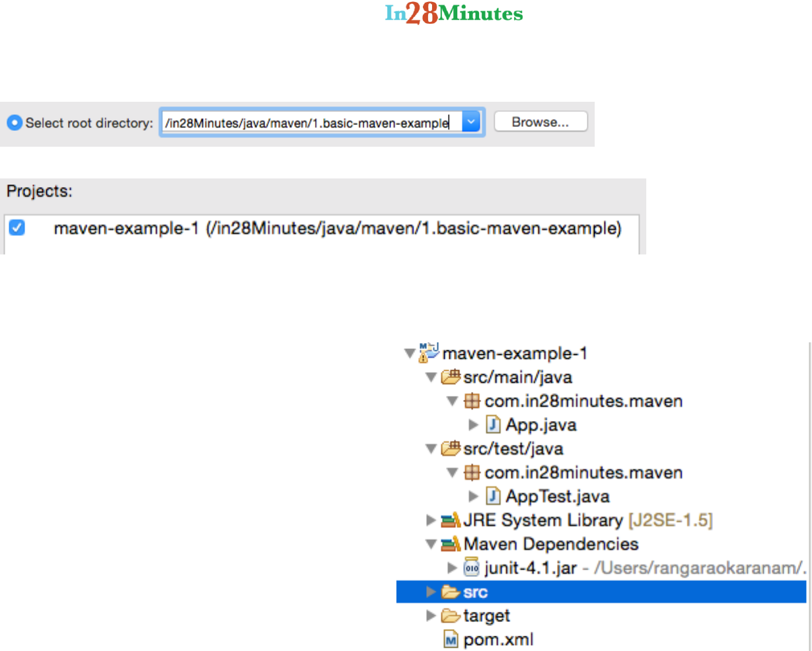
Task: Click the src/test/java folder icon
Action: (451, 448)
